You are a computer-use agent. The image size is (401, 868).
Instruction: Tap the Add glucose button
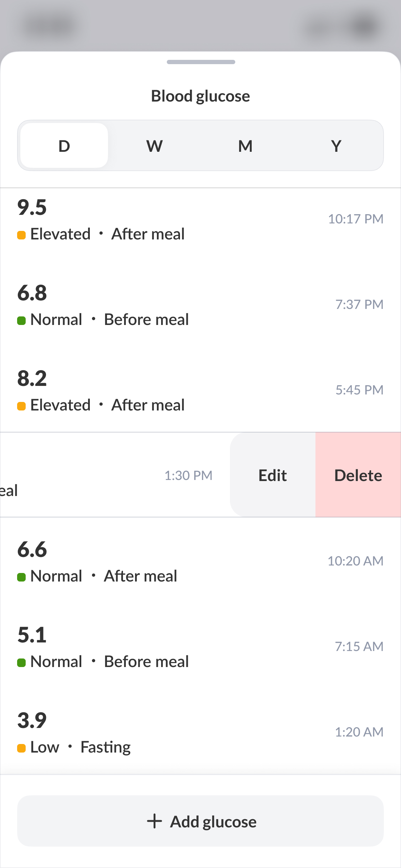click(200, 821)
